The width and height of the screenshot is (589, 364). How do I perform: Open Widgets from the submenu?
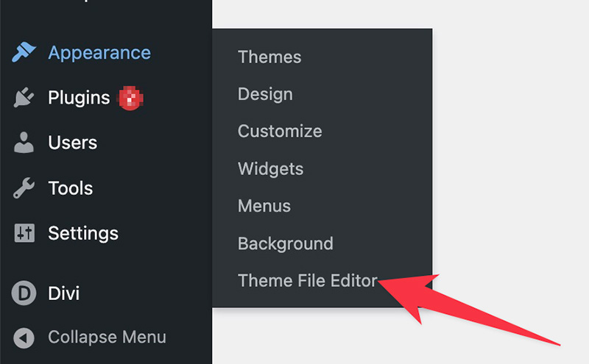270,169
